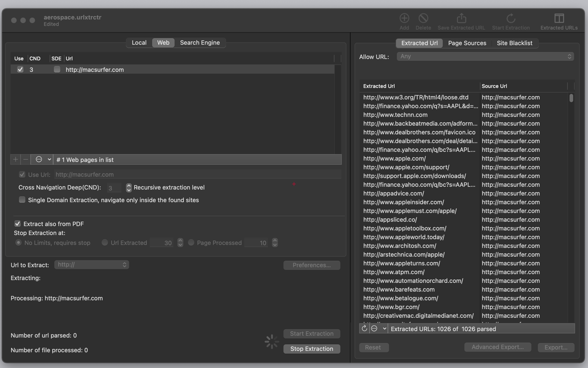Click the Add toolbar icon
588x368 pixels.
pos(404,18)
